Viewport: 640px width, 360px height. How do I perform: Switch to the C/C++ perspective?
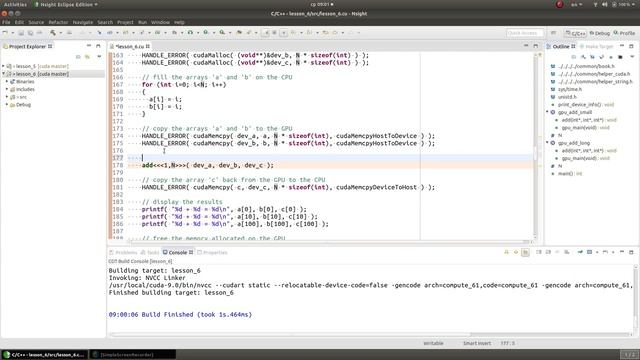576,33
